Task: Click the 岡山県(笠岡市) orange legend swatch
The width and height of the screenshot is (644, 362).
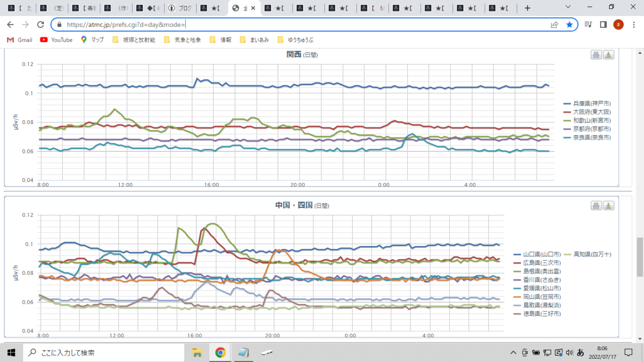Action: point(518,297)
